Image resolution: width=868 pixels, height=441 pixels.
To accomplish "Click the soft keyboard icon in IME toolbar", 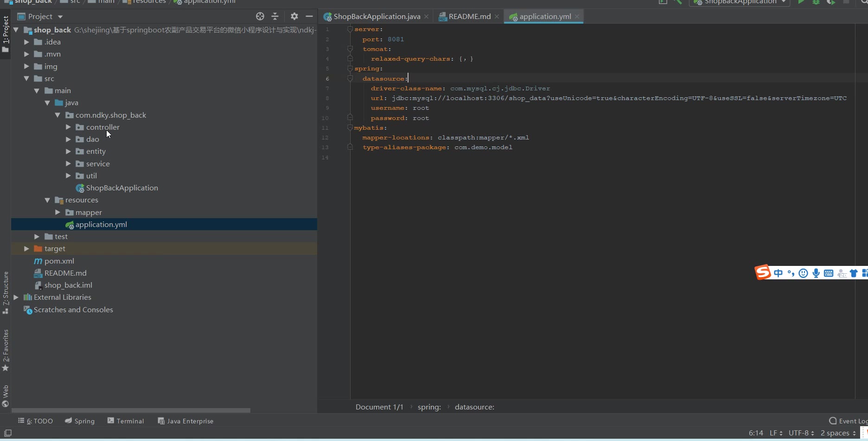I will [829, 273].
